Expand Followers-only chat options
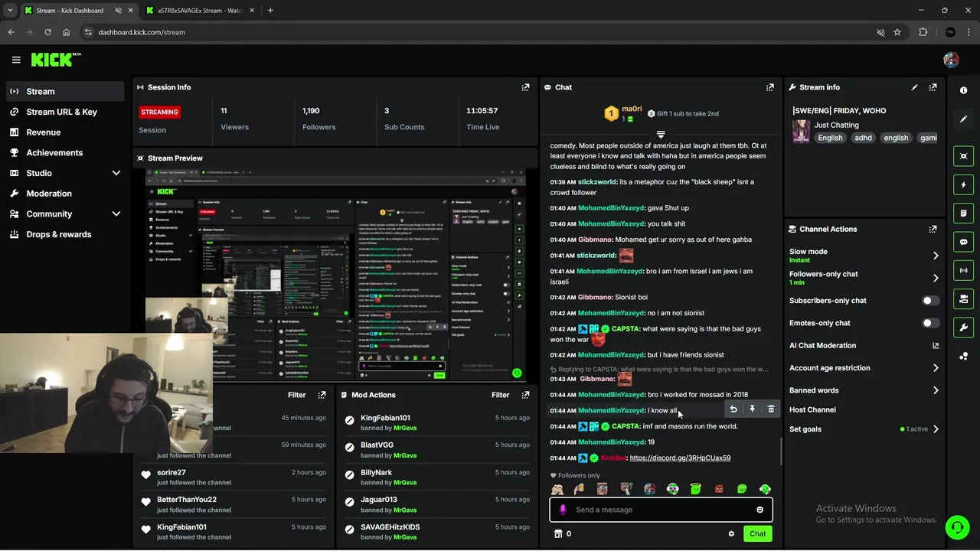 [936, 278]
